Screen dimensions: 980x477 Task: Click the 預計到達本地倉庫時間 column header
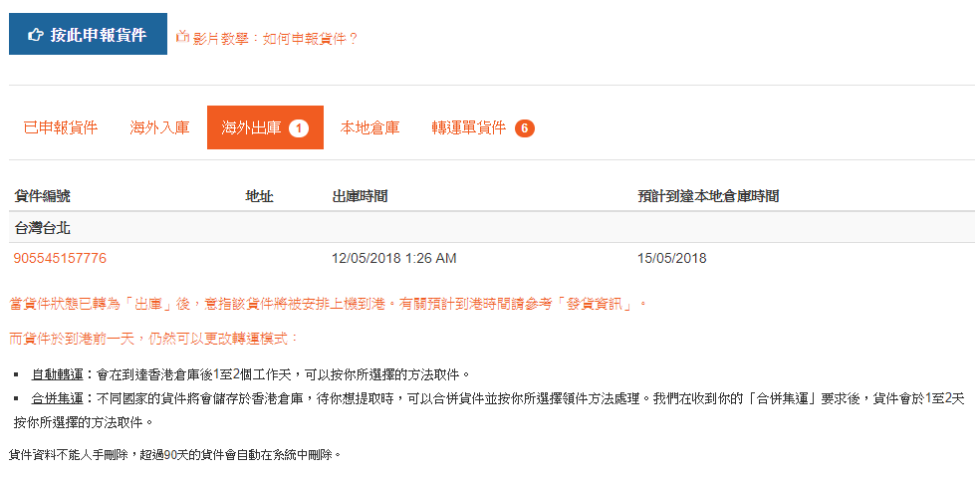[x=707, y=196]
